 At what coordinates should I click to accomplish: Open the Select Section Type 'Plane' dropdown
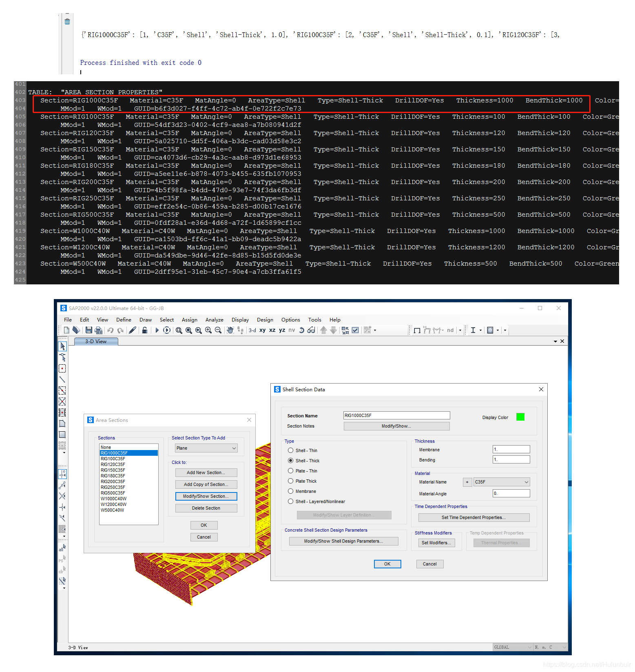pyautogui.click(x=206, y=448)
